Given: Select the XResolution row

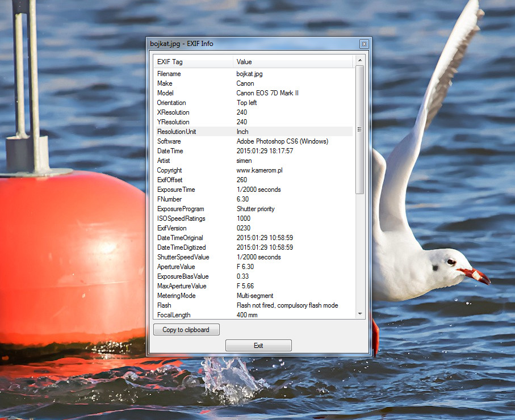Looking at the screenshot, I should (253, 112).
